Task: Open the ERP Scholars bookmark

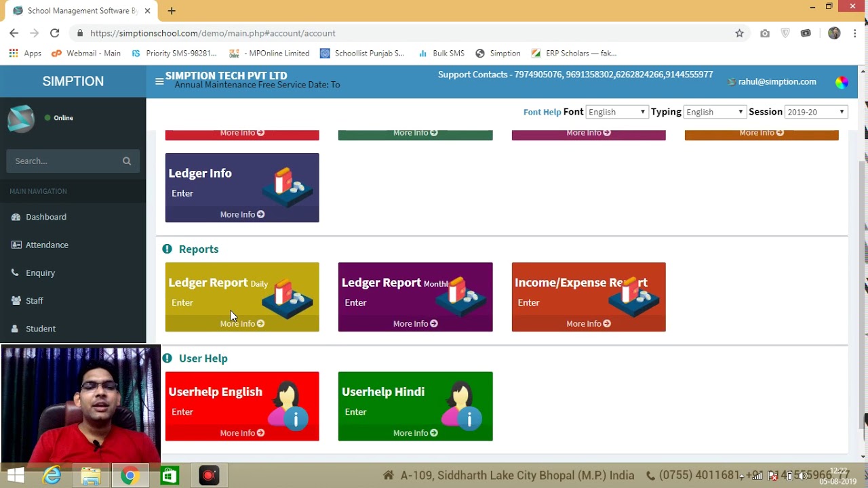Action: pos(574,54)
